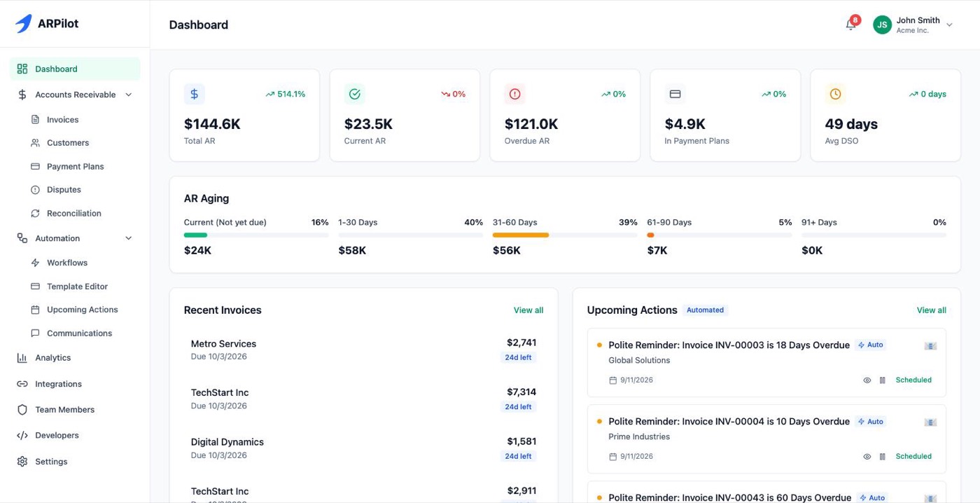Click the Avg DSO clock icon

(x=836, y=94)
